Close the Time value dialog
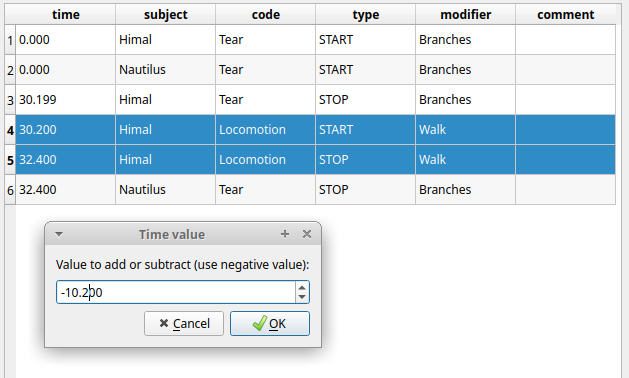This screenshot has height=378, width=629. coord(307,234)
